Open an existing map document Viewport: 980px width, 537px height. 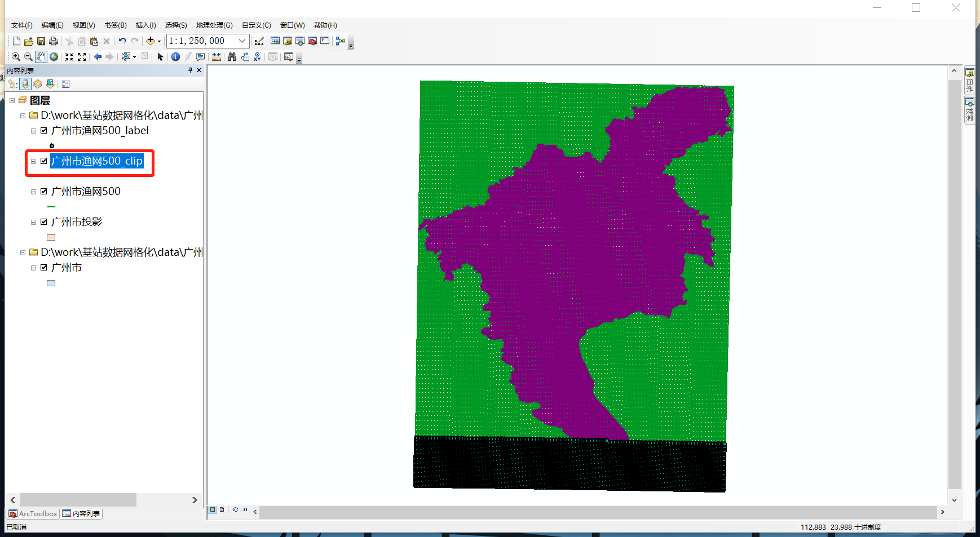[28, 41]
